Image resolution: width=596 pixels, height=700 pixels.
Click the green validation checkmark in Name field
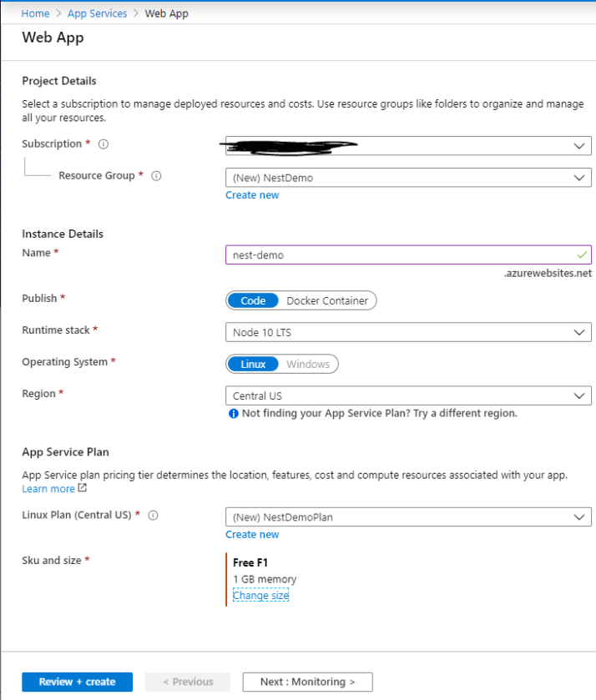[x=582, y=254]
